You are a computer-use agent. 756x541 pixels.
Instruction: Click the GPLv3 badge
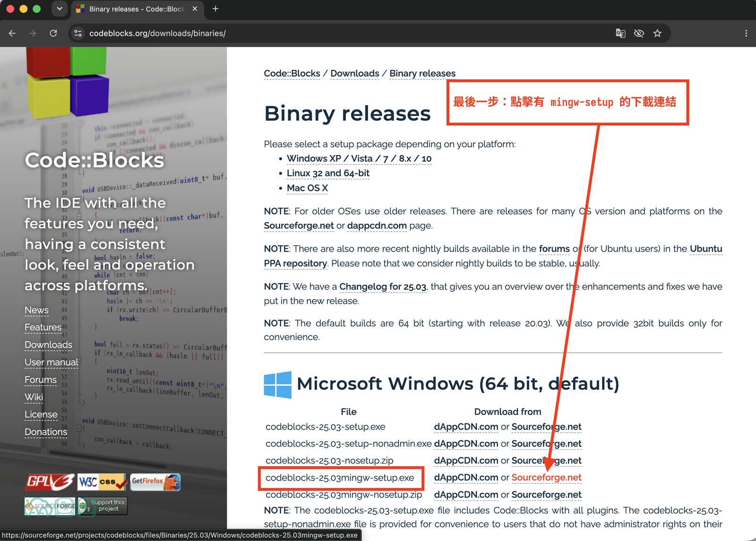click(50, 482)
